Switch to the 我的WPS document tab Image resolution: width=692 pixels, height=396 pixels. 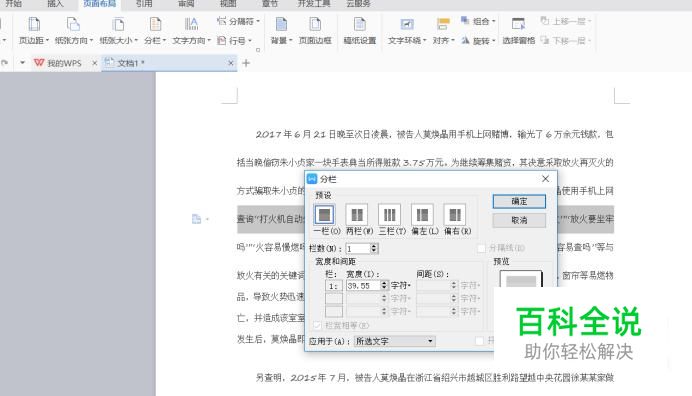(64, 63)
